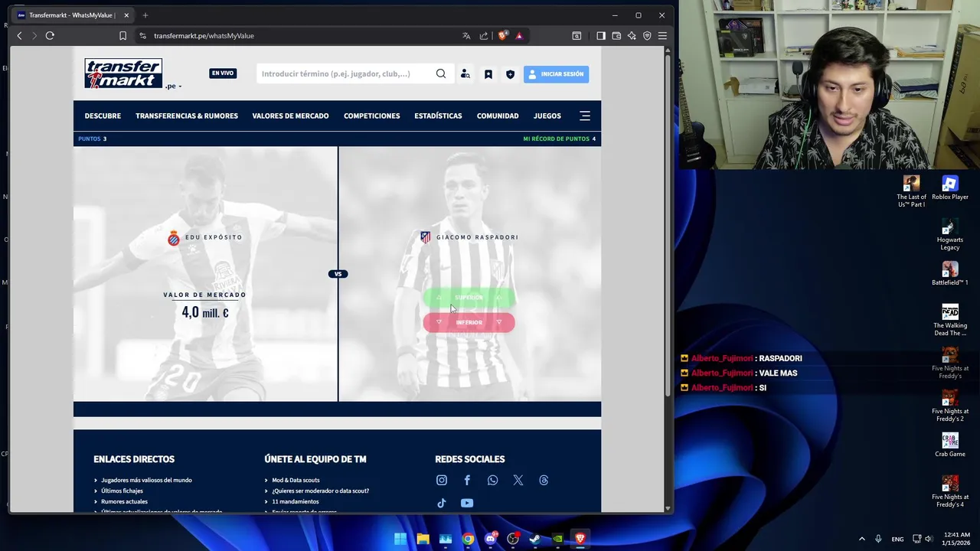
Task: Click the GIACOMO RASPADORI player name
Action: point(477,237)
